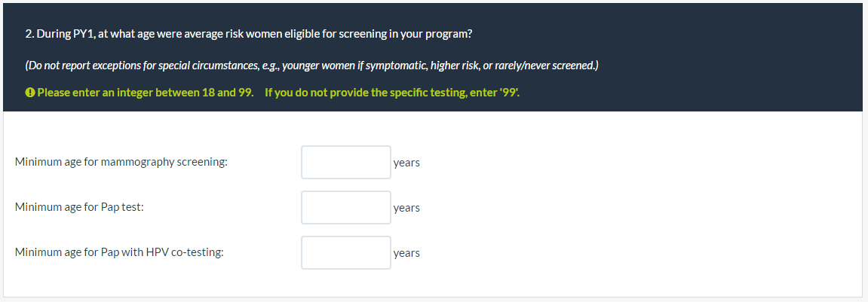Click the question 2 heading text

(249, 35)
